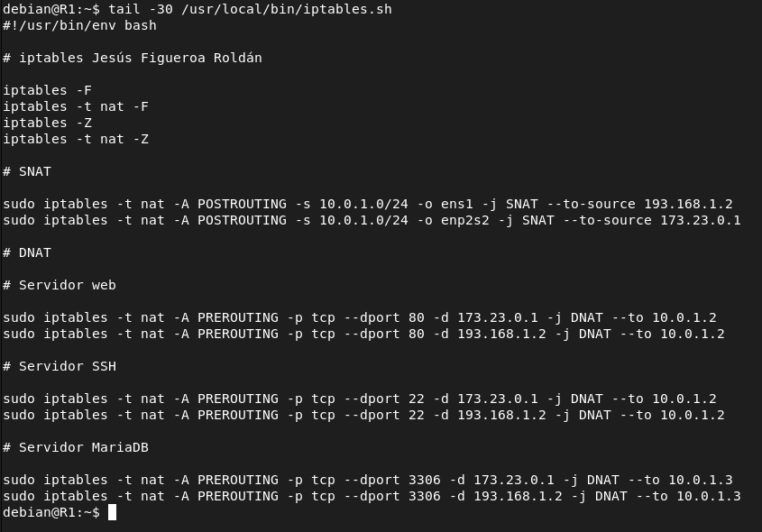Click the line 'iptables -t nat -F'
Viewport: 762px width, 532px height.
click(76, 106)
